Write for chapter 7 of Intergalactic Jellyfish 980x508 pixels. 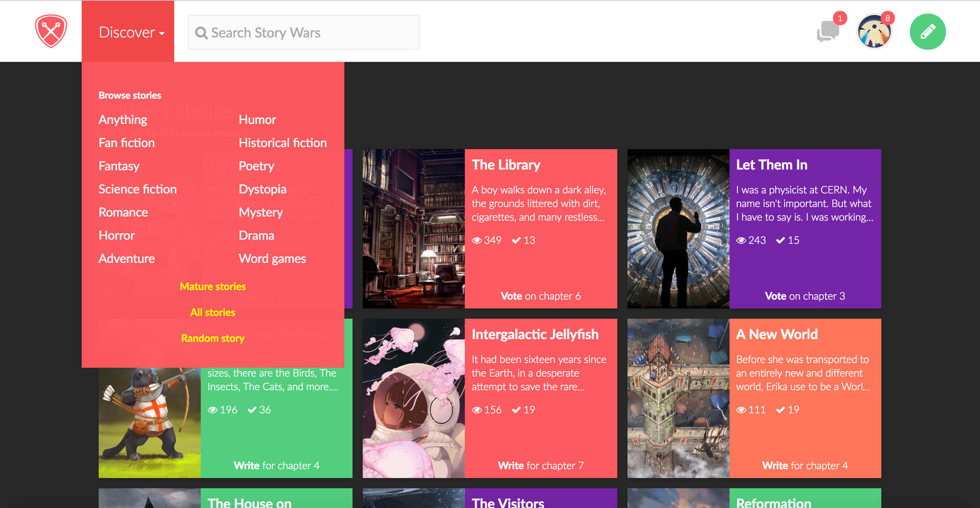[x=541, y=466]
